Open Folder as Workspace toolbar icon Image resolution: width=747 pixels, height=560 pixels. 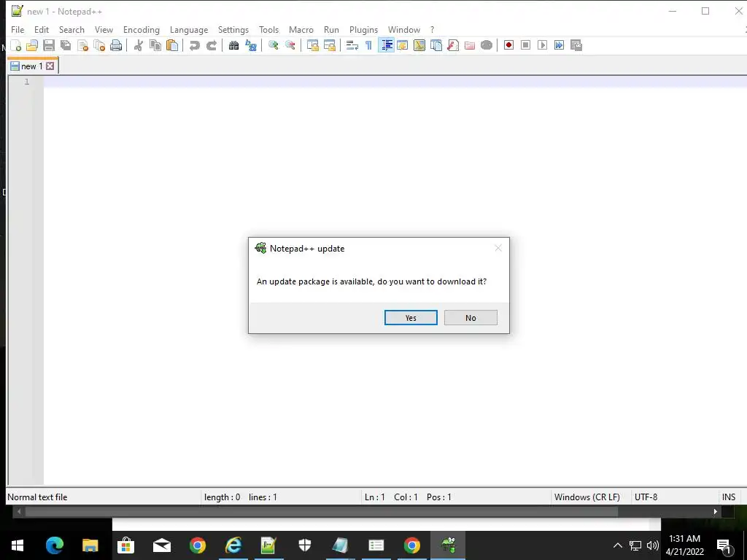point(470,45)
